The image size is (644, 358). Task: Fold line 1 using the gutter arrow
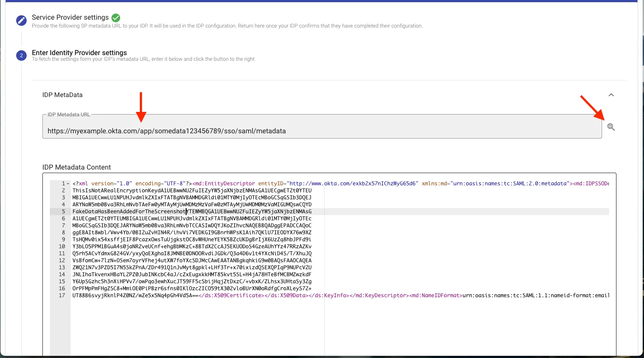coord(68,184)
